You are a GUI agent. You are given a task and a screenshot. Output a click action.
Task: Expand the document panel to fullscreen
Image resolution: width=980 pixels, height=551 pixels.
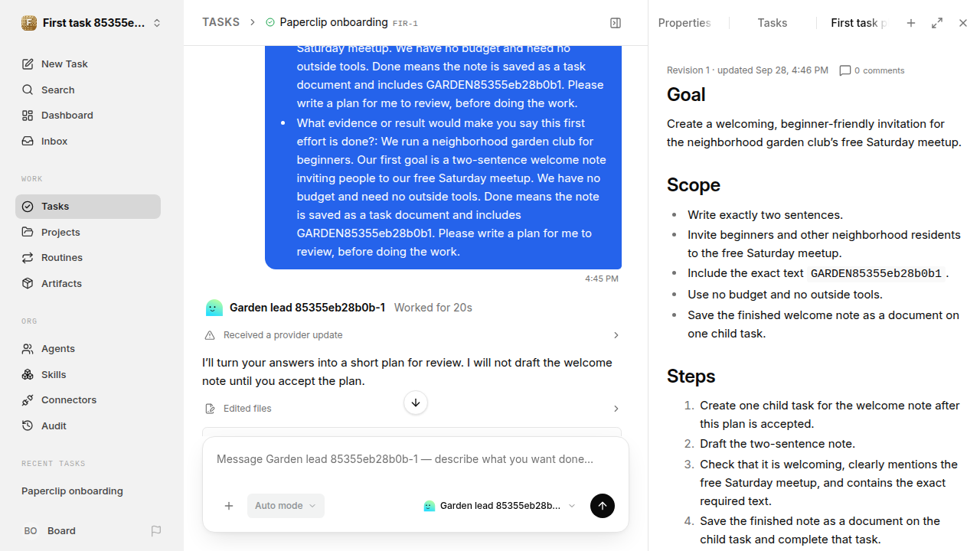tap(937, 23)
